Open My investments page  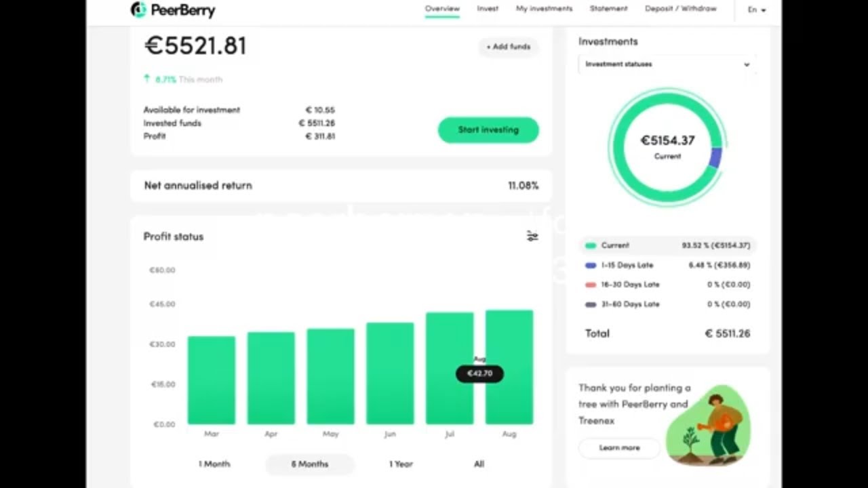(x=544, y=9)
